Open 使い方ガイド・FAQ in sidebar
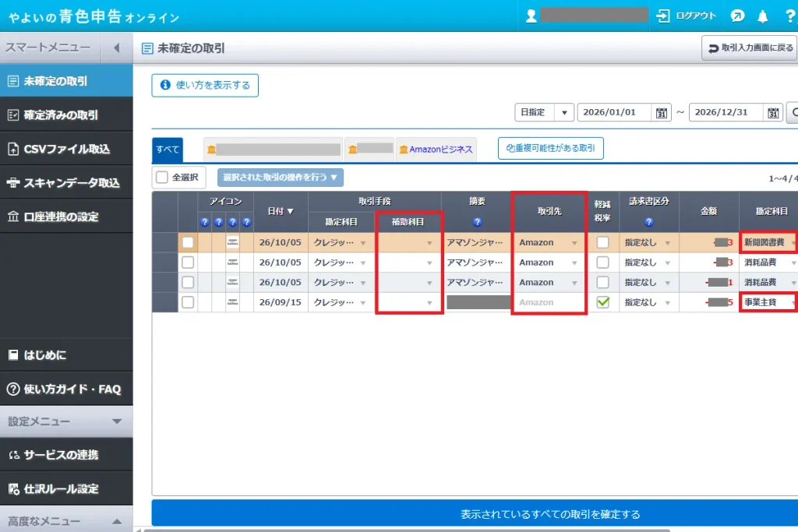The width and height of the screenshot is (798, 532). coord(66,389)
